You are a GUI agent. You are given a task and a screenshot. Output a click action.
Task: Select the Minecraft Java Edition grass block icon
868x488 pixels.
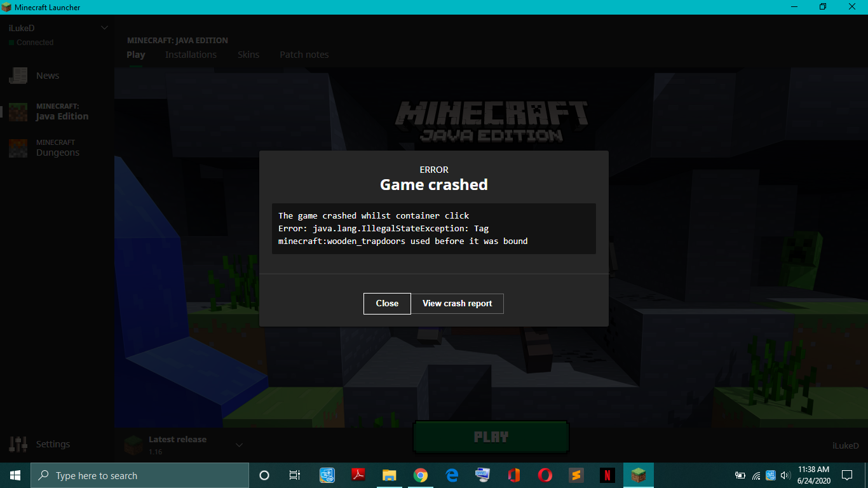pos(18,112)
